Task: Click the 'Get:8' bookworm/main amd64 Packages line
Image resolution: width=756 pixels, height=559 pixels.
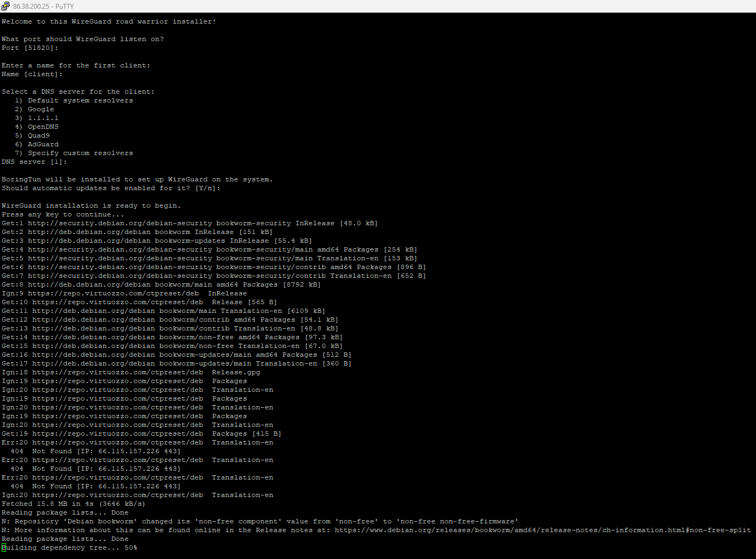Action: 161,284
